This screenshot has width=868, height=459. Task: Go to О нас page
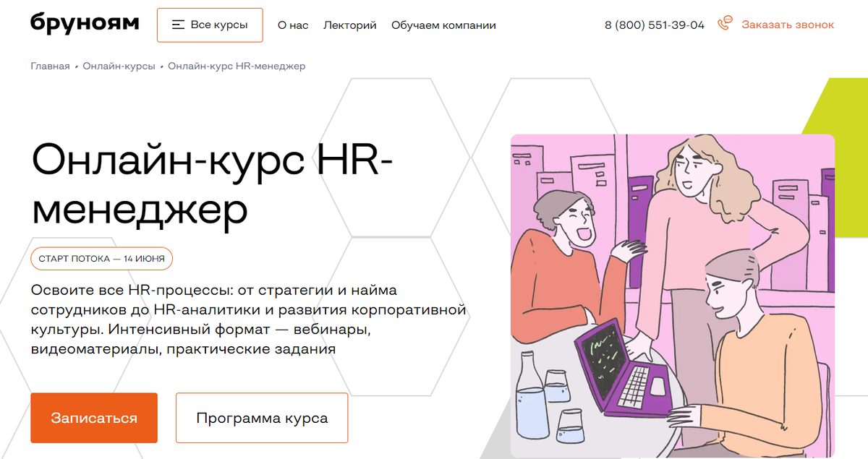293,25
